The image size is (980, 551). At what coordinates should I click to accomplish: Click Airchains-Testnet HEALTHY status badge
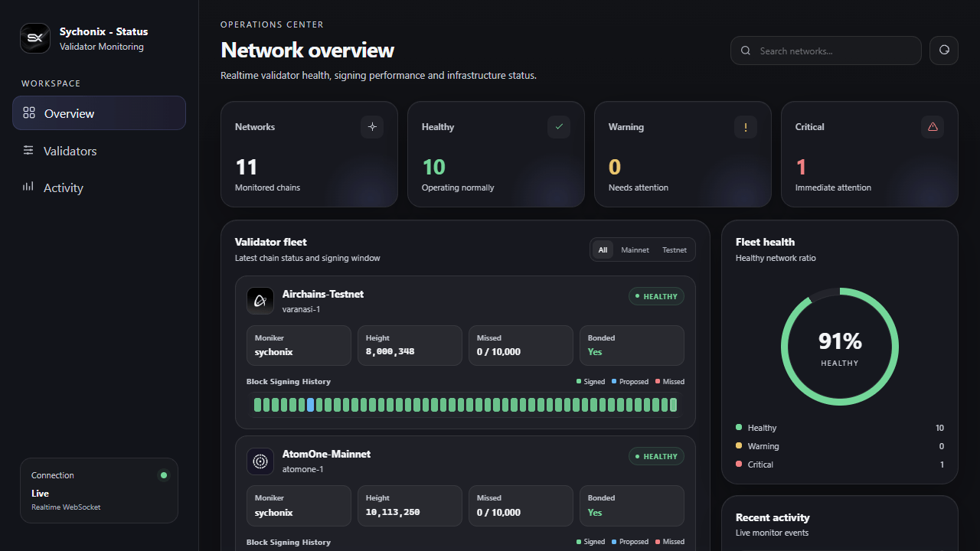pos(656,296)
